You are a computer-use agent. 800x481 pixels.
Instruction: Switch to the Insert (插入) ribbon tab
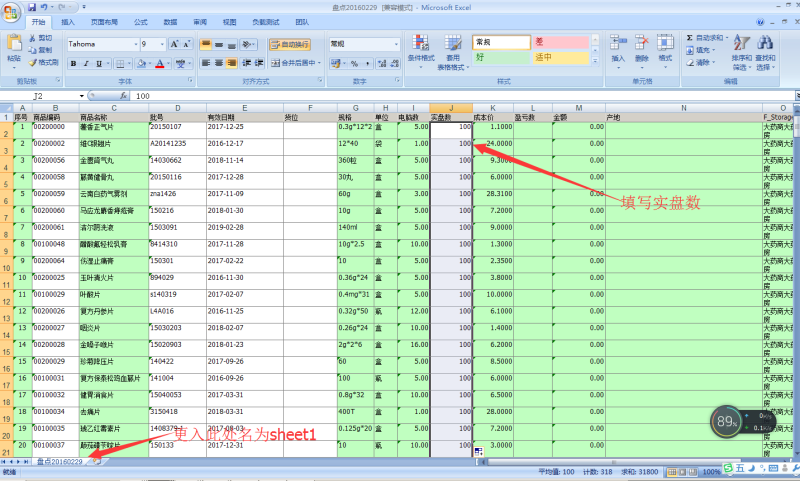[x=67, y=22]
